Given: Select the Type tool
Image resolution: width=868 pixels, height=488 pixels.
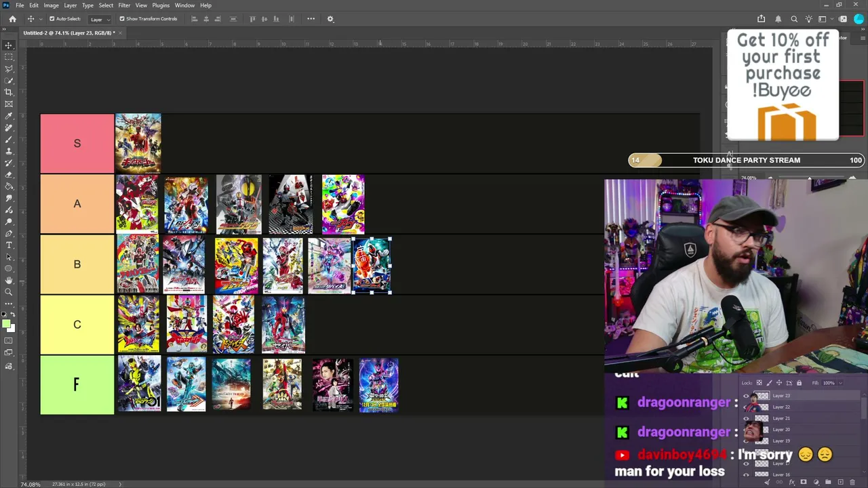Looking at the screenshot, I should [9, 245].
